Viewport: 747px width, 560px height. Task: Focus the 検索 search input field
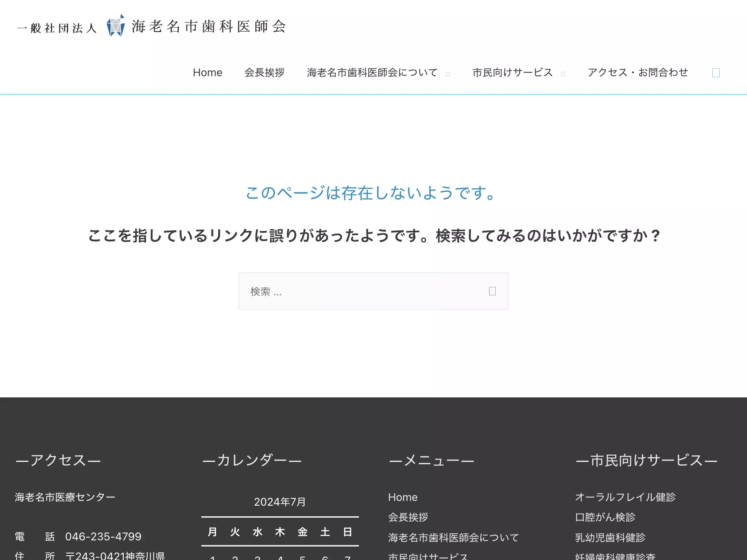point(373,291)
